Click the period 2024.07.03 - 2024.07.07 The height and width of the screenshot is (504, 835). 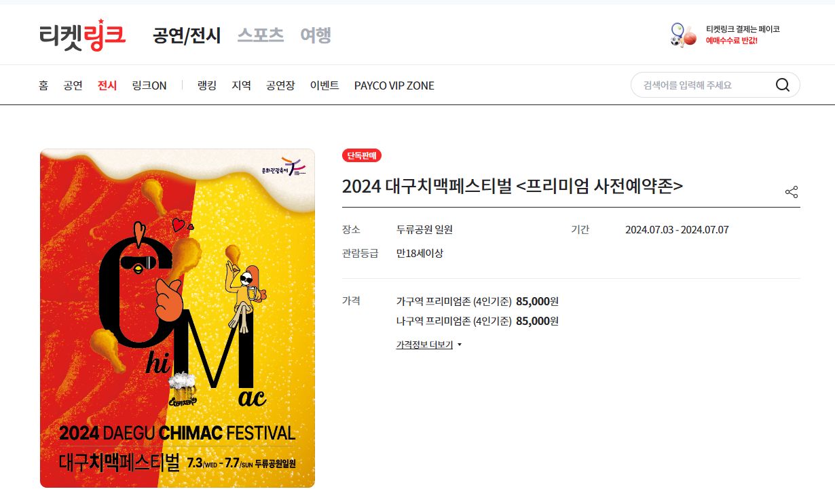pyautogui.click(x=677, y=229)
